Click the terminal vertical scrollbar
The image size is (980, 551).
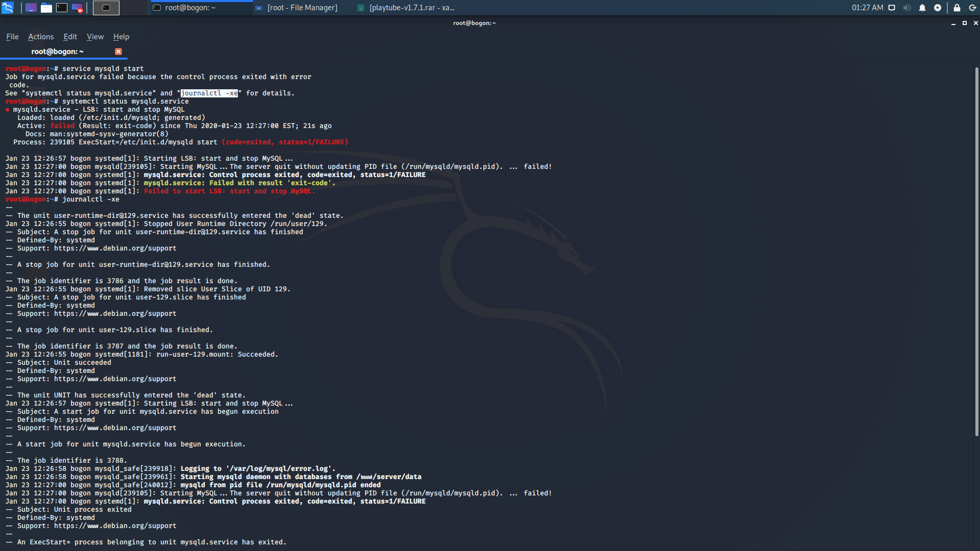[x=976, y=251]
